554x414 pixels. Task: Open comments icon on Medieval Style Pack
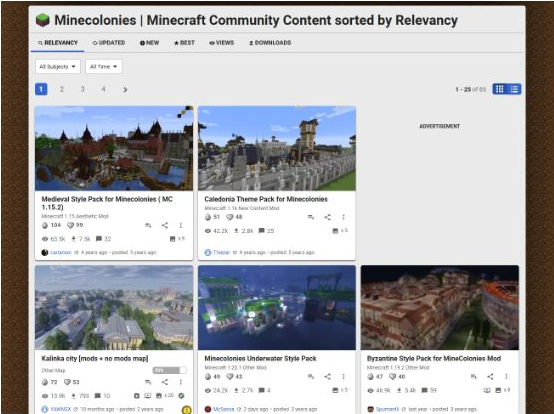click(99, 239)
